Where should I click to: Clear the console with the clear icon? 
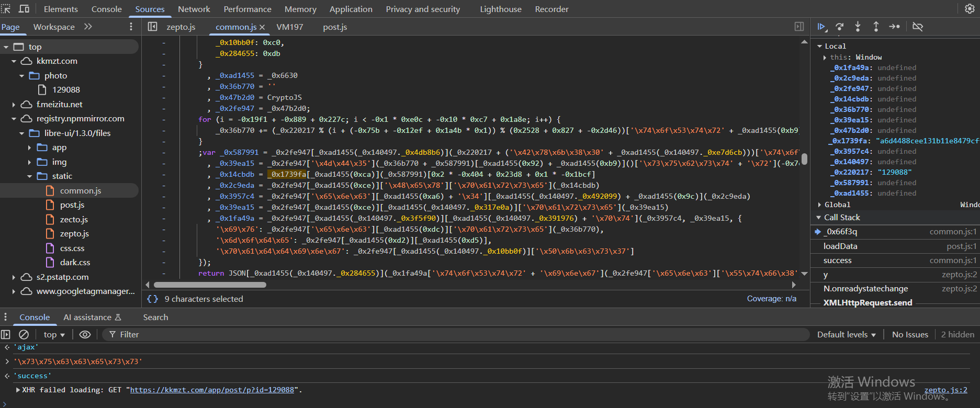pyautogui.click(x=24, y=334)
